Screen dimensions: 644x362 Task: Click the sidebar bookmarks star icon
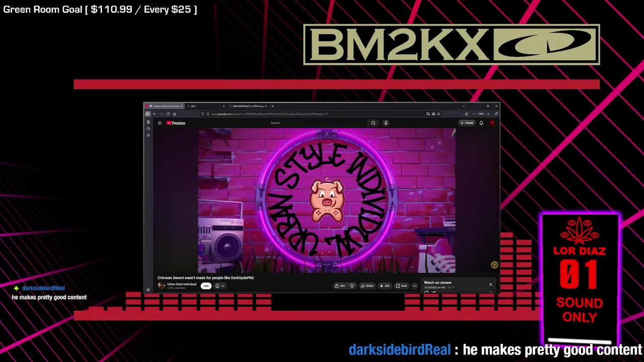(x=148, y=135)
